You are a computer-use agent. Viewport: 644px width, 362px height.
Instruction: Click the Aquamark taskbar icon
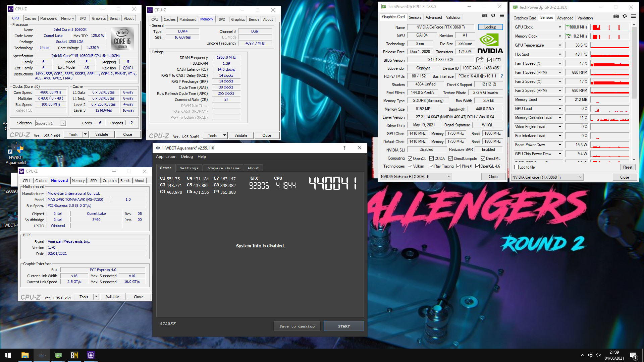click(x=42, y=355)
